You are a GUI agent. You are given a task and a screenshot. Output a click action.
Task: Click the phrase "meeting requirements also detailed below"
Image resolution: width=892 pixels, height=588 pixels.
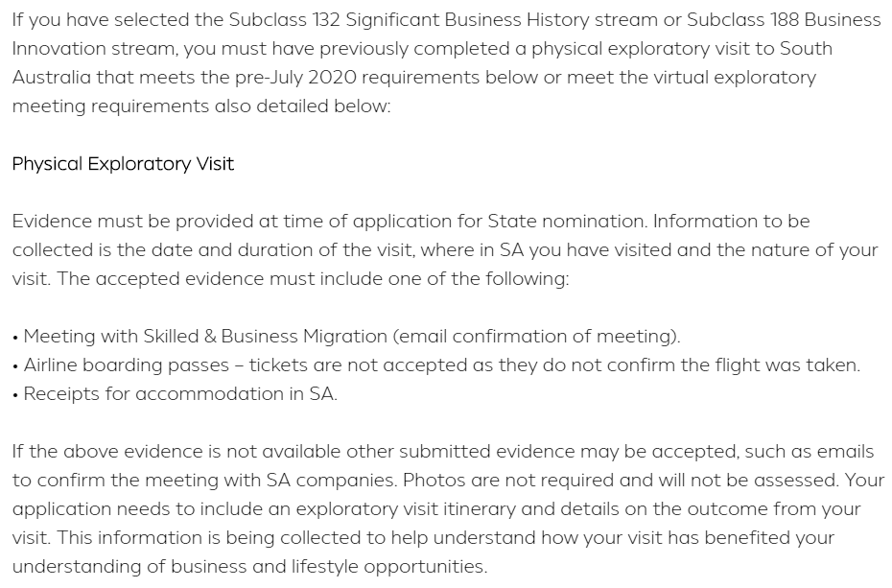pos(201,106)
